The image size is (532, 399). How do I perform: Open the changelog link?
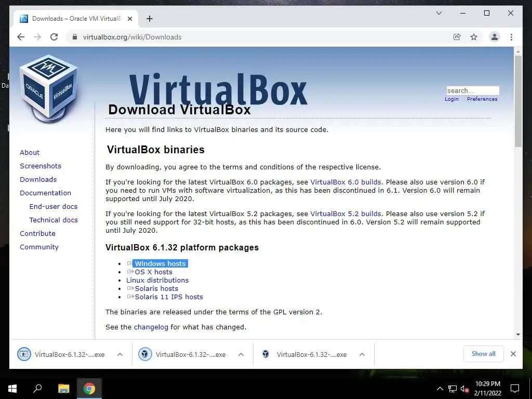pos(151,327)
